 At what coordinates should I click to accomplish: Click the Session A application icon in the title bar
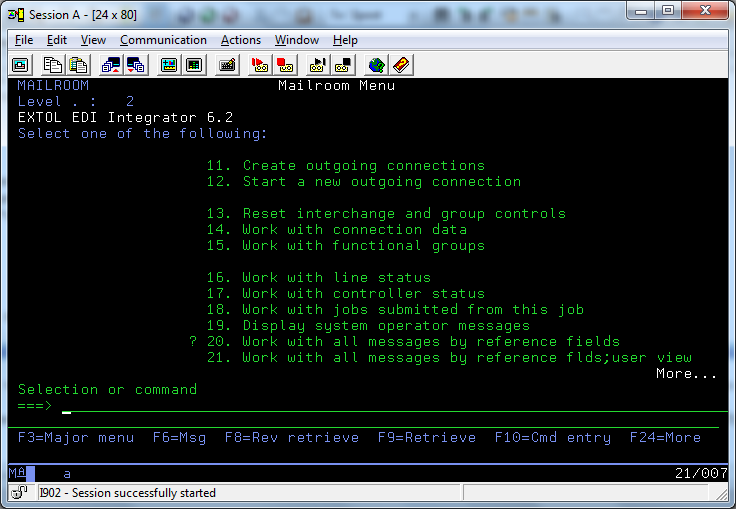15,15
